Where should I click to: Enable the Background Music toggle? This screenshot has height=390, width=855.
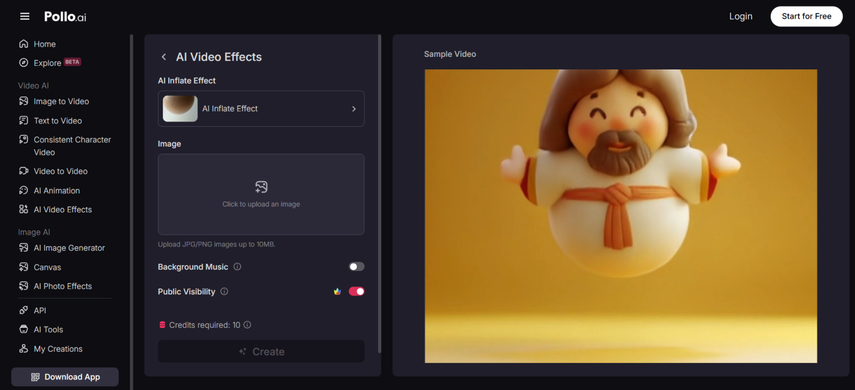[357, 267]
